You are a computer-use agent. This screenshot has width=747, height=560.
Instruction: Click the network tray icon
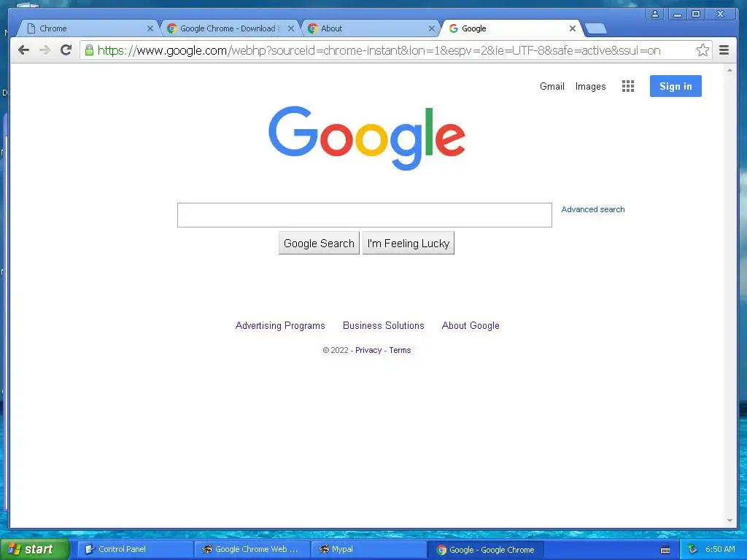pyautogui.click(x=693, y=550)
